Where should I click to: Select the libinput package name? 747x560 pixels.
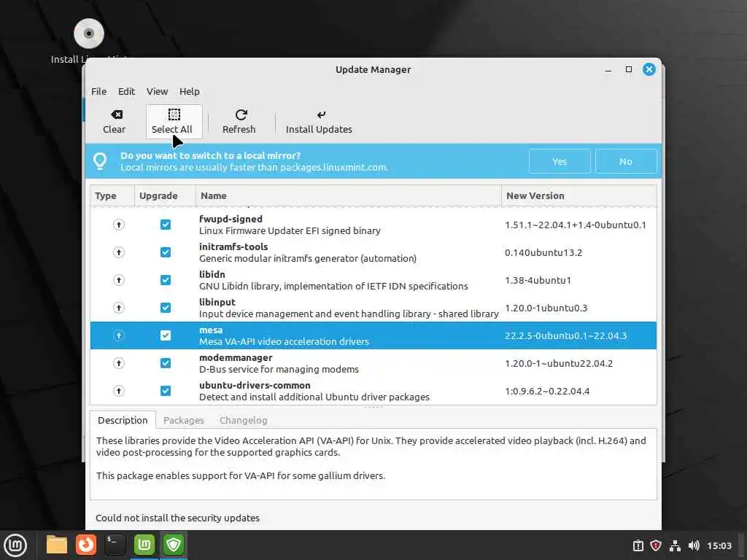click(217, 302)
